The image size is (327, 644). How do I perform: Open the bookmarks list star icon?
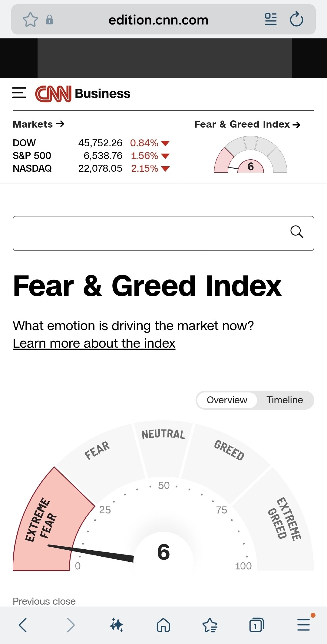coord(210,625)
